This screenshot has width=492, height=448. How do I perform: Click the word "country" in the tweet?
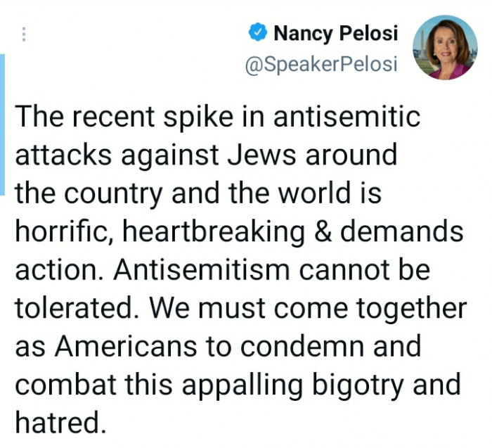click(118, 193)
